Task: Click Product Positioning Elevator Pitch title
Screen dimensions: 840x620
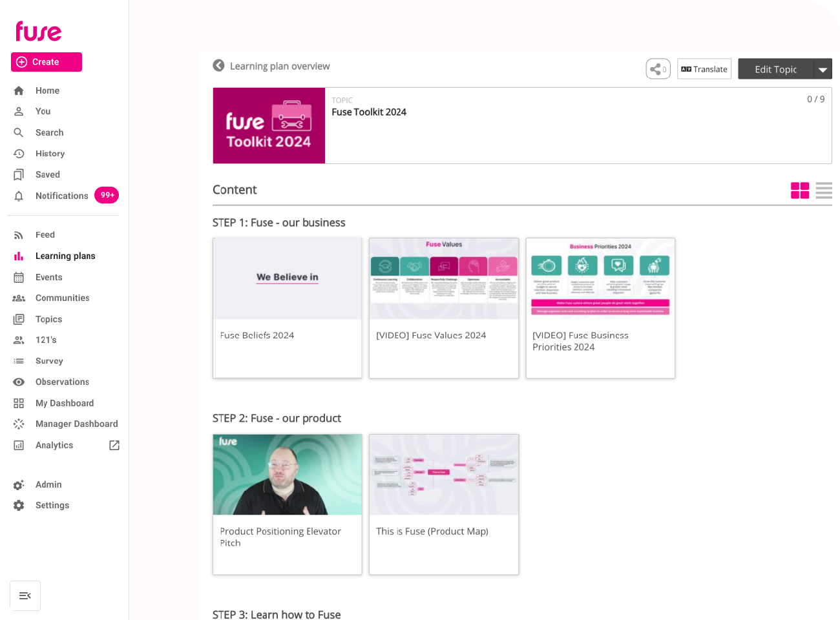Action: (x=280, y=537)
